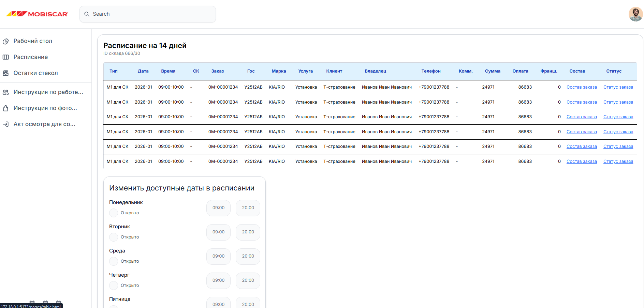The height and width of the screenshot is (308, 644).
Task: Toggle Вторник Открыто switch
Action: [x=114, y=237]
